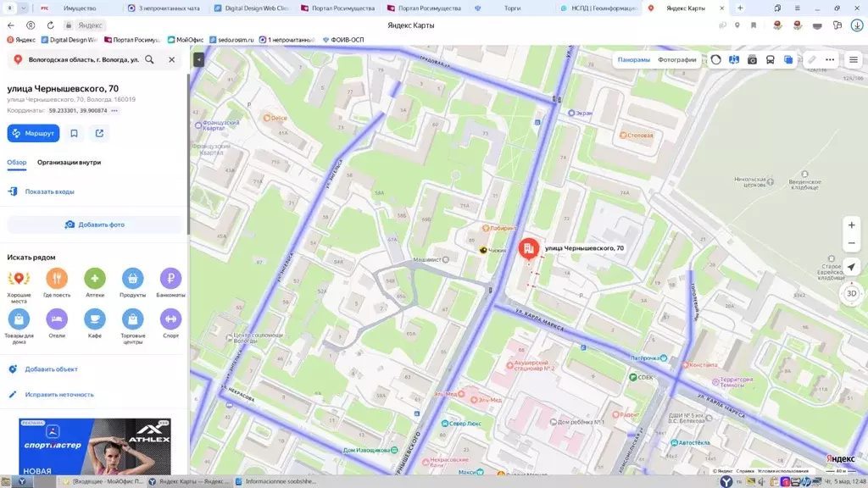This screenshot has width=868, height=488.
Task: Open the Аптеки search category
Action: (x=94, y=280)
